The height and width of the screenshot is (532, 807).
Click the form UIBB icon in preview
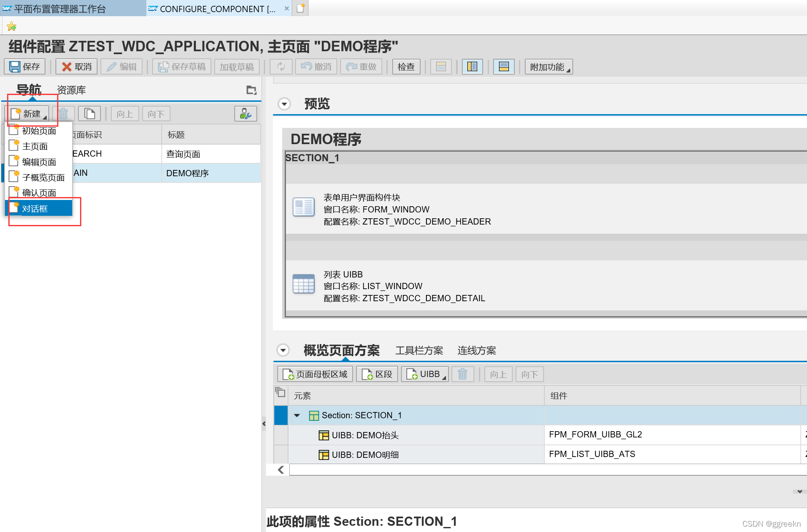[303, 207]
